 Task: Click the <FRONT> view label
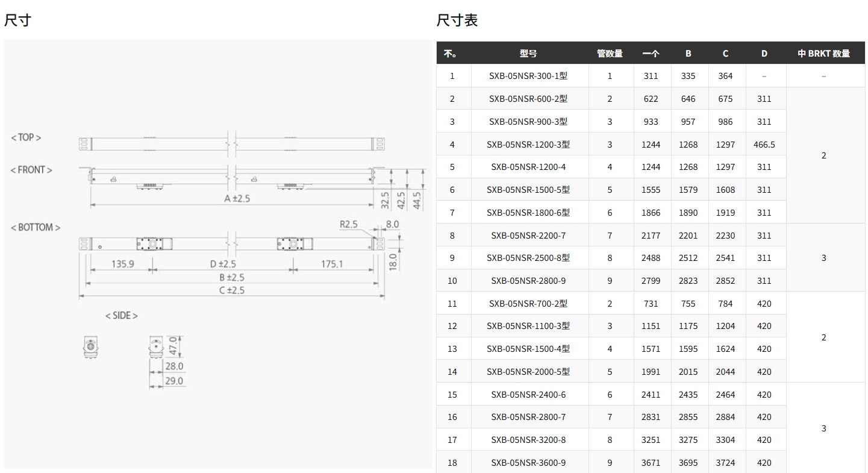point(31,170)
